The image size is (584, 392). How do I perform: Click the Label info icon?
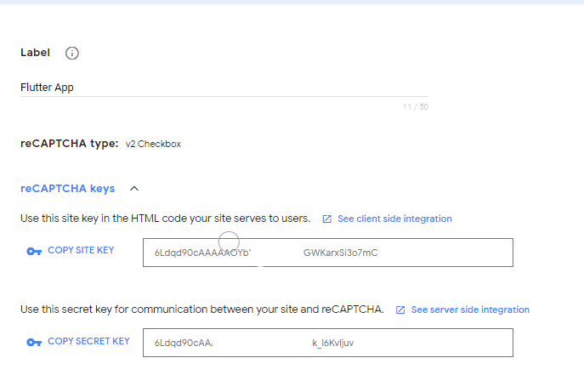pos(72,54)
